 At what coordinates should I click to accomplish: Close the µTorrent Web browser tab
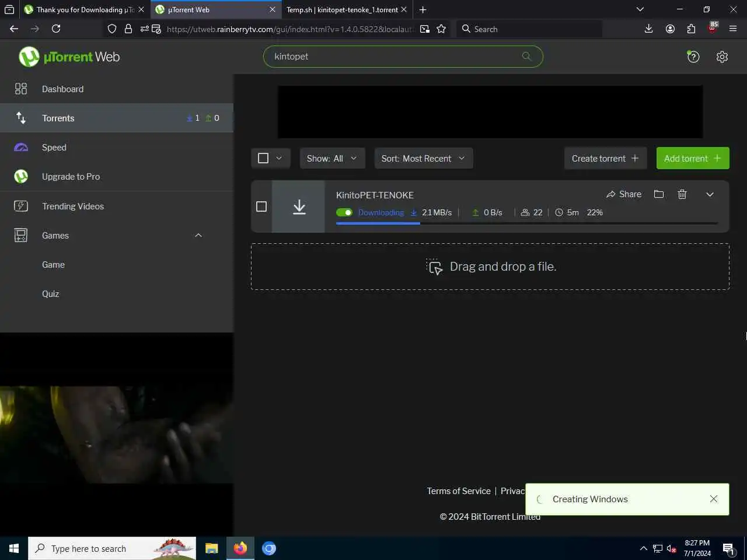click(x=273, y=9)
